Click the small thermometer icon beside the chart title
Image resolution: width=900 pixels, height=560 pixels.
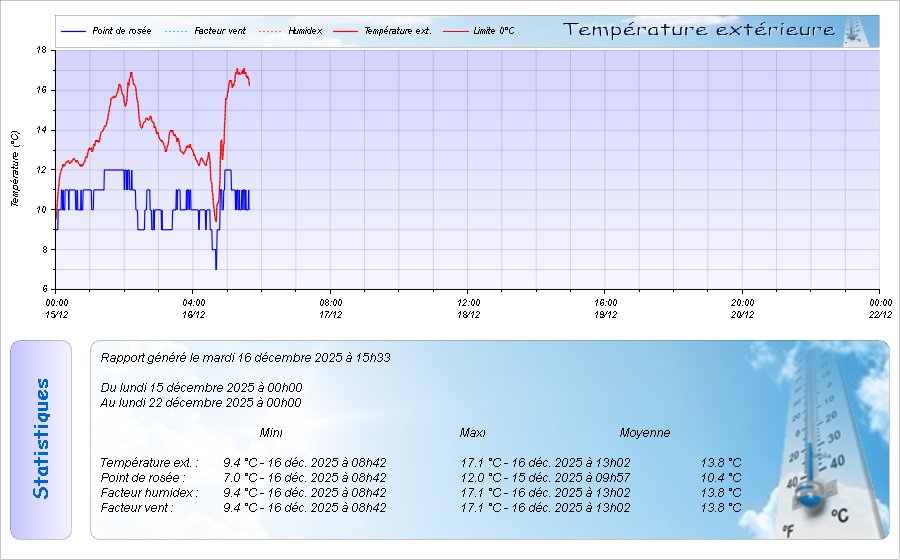(x=851, y=30)
